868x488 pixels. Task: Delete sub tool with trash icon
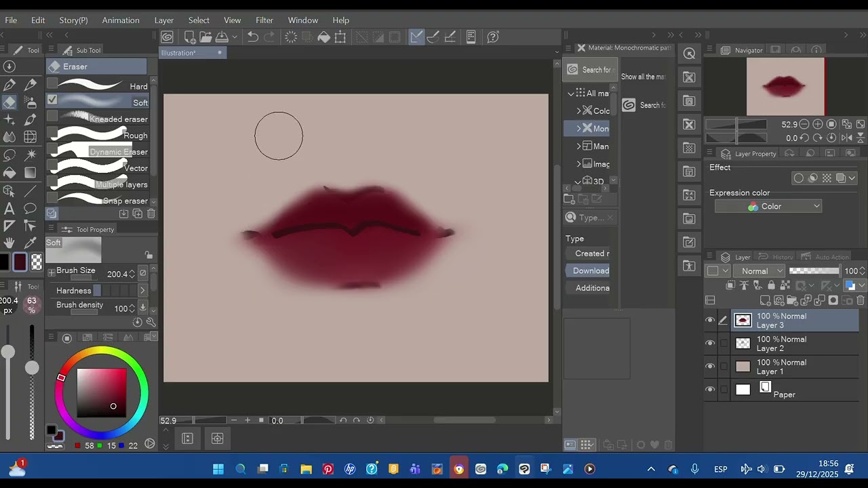151,213
